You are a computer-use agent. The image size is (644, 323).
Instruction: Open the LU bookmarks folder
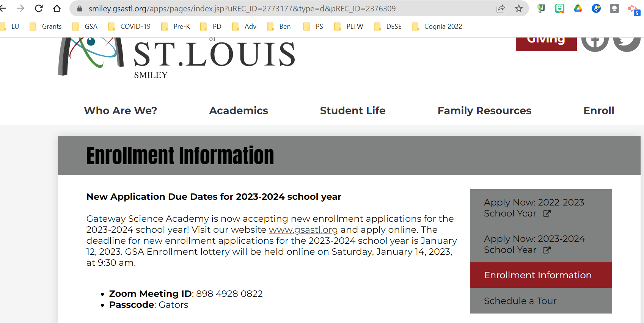[10, 27]
